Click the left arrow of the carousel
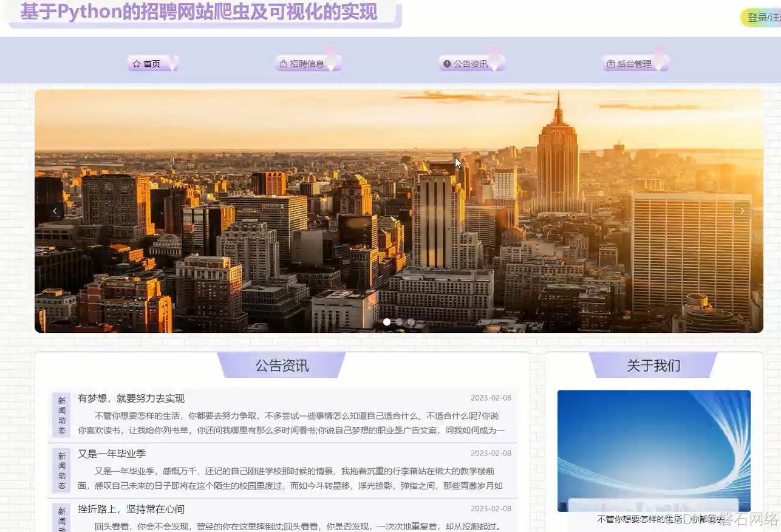Screen dimensions: 781x532 [x=55, y=211]
